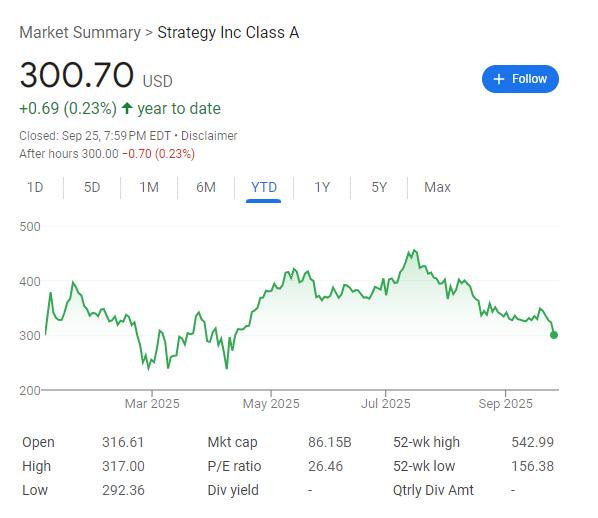Select the YTD tab
This screenshot has height=518, width=598.
tap(264, 187)
